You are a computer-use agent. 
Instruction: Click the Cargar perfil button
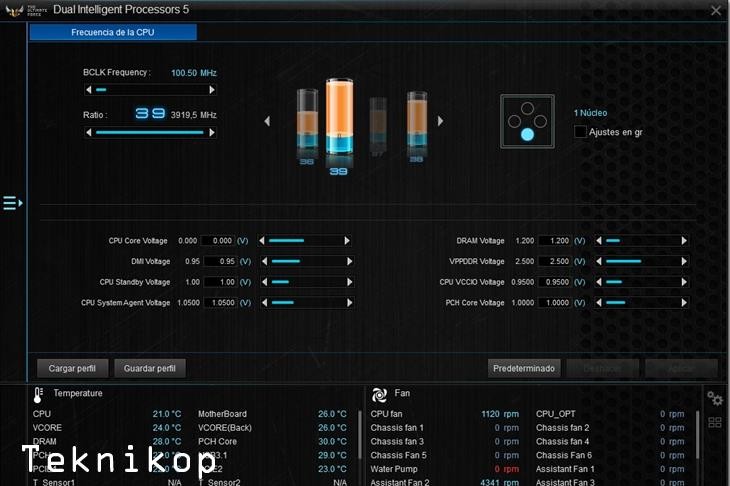coord(72,368)
